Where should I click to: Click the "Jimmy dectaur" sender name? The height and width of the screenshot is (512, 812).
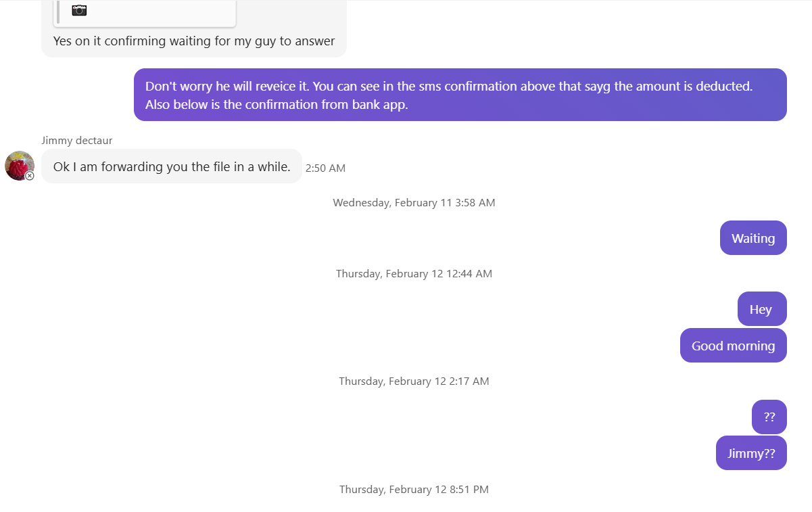pos(77,141)
